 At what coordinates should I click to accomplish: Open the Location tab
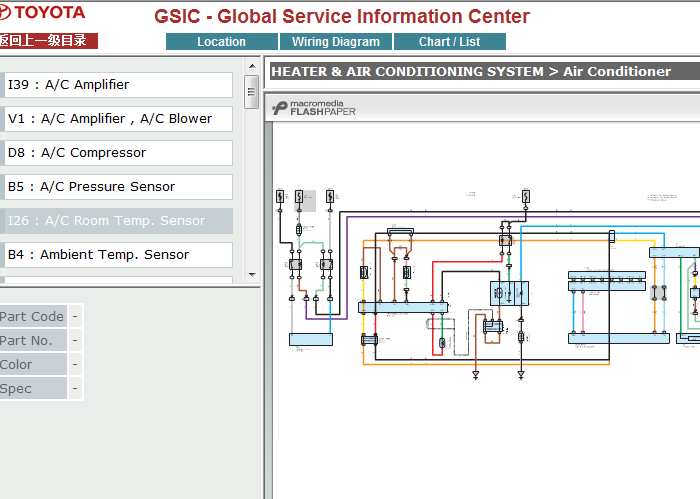221,42
